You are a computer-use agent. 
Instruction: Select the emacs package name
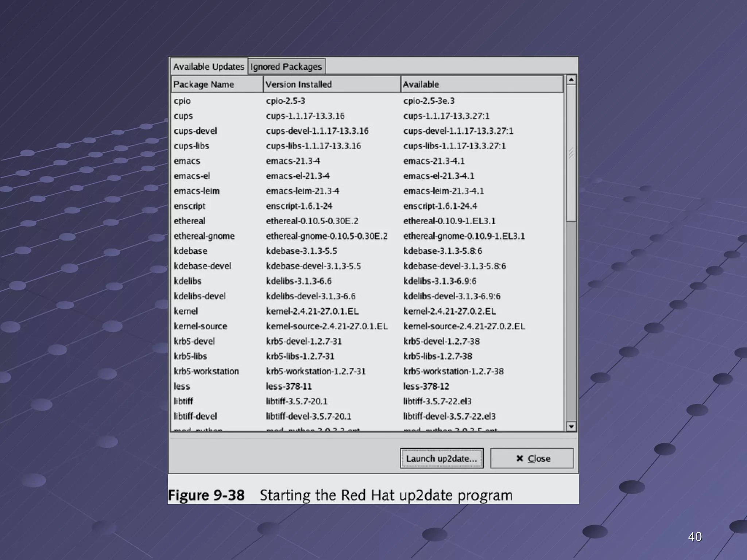pyautogui.click(x=187, y=161)
